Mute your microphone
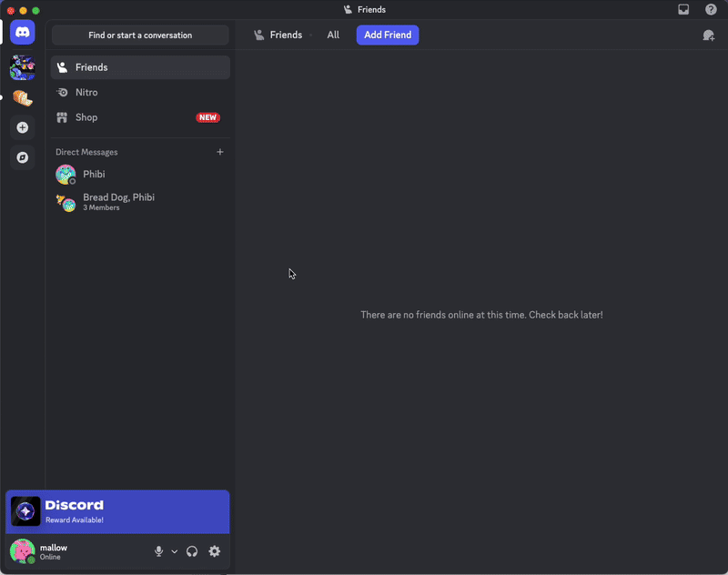The image size is (728, 575). 158,551
